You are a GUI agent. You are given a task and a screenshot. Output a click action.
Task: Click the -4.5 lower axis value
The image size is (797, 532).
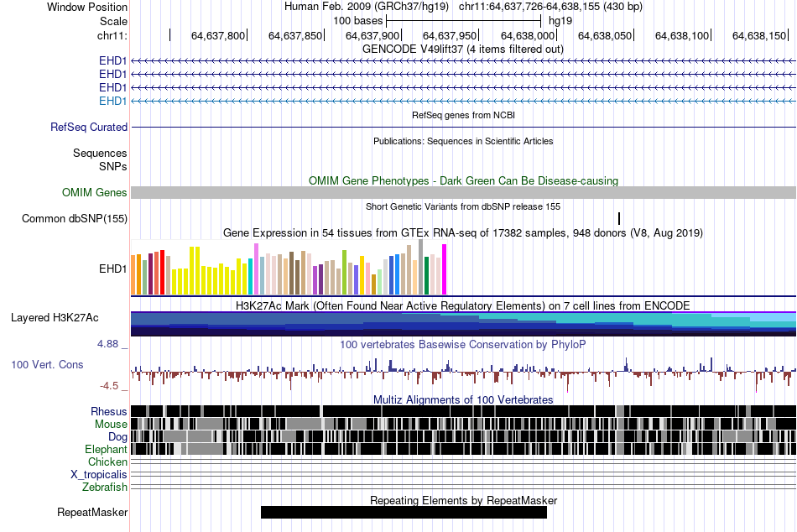[109, 386]
